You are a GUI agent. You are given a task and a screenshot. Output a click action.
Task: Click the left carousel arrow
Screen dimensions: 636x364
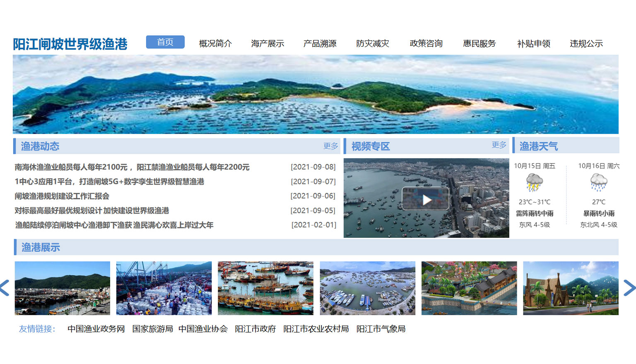point(5,288)
